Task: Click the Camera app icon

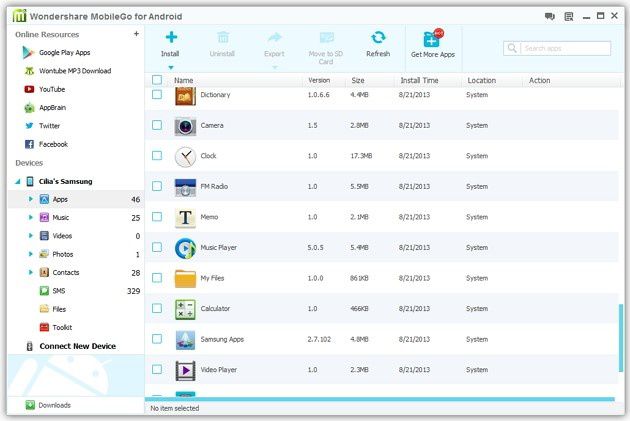Action: pos(185,126)
